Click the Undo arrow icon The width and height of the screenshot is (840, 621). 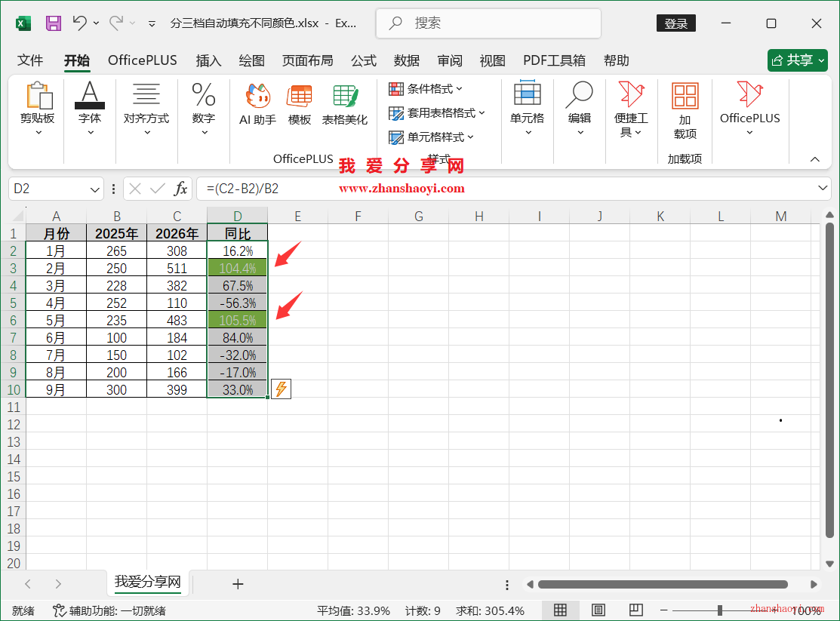pyautogui.click(x=80, y=23)
